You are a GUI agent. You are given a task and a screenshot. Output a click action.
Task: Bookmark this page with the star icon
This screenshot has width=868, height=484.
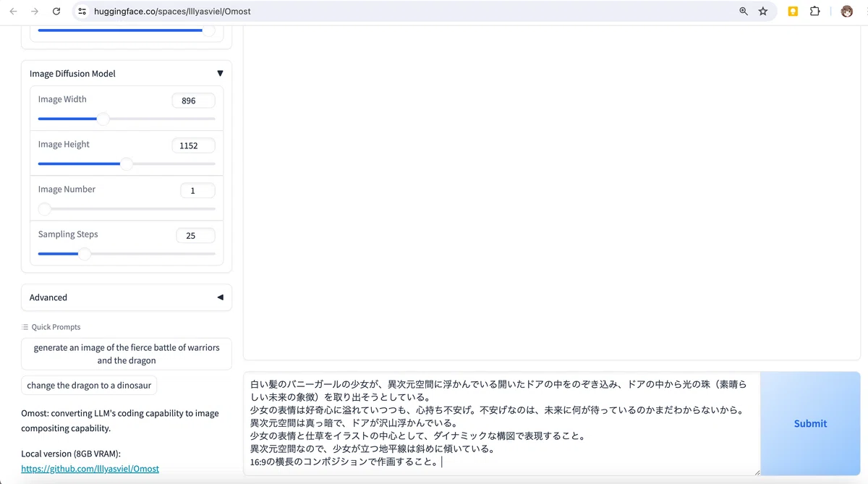(x=763, y=12)
